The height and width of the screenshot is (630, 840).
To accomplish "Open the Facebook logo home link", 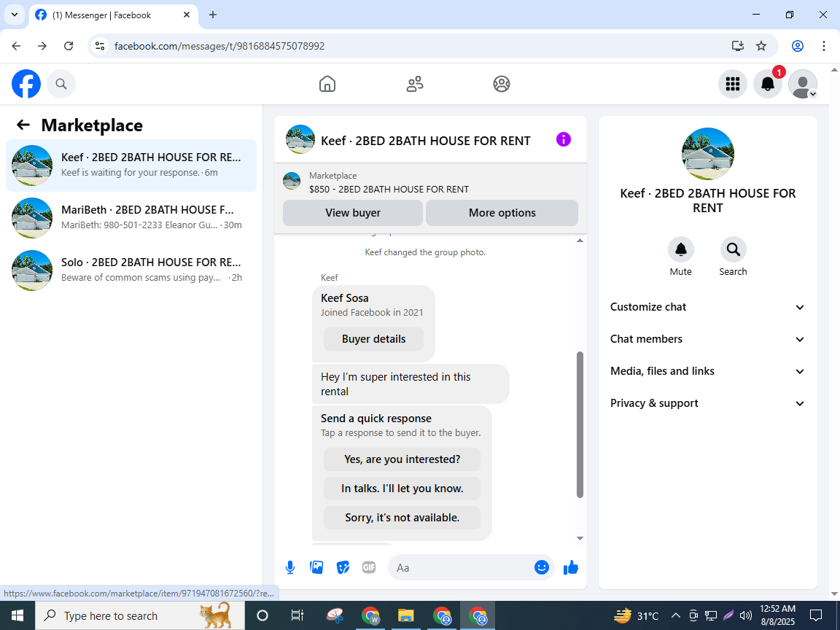I will coord(26,84).
